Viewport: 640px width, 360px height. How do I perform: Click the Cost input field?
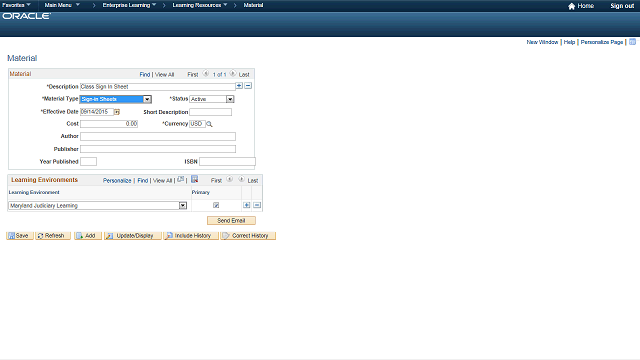pos(109,124)
